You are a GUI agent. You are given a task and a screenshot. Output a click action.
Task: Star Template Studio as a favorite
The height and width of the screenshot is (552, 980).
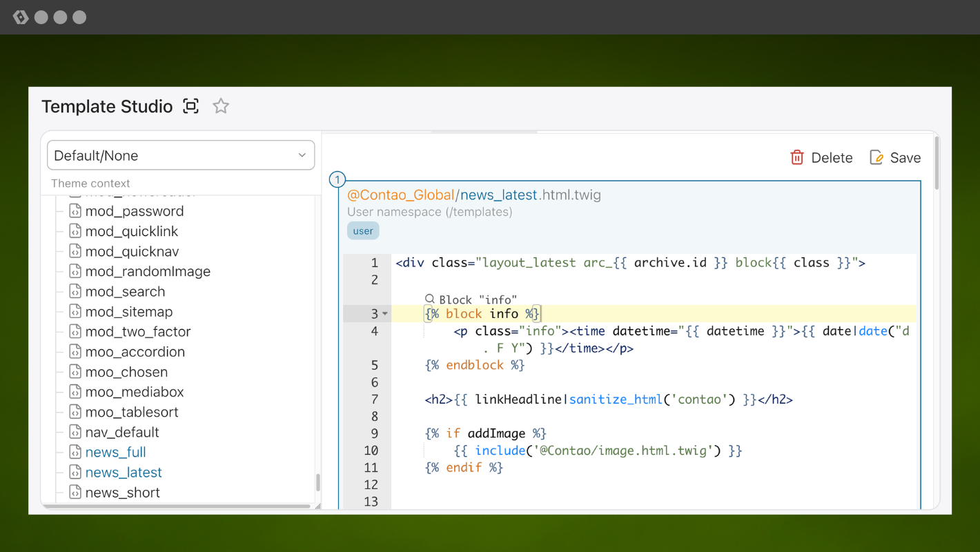pos(221,106)
